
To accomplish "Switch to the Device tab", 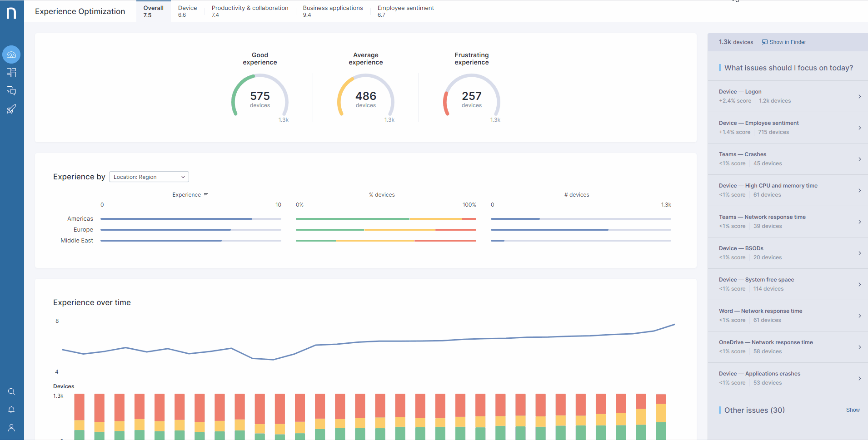I will tap(187, 11).
